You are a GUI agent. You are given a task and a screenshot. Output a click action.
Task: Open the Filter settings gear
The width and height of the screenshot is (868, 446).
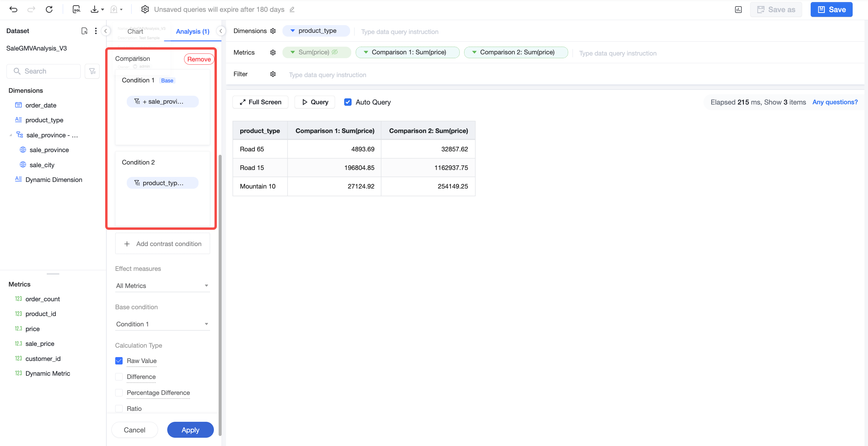pos(273,74)
